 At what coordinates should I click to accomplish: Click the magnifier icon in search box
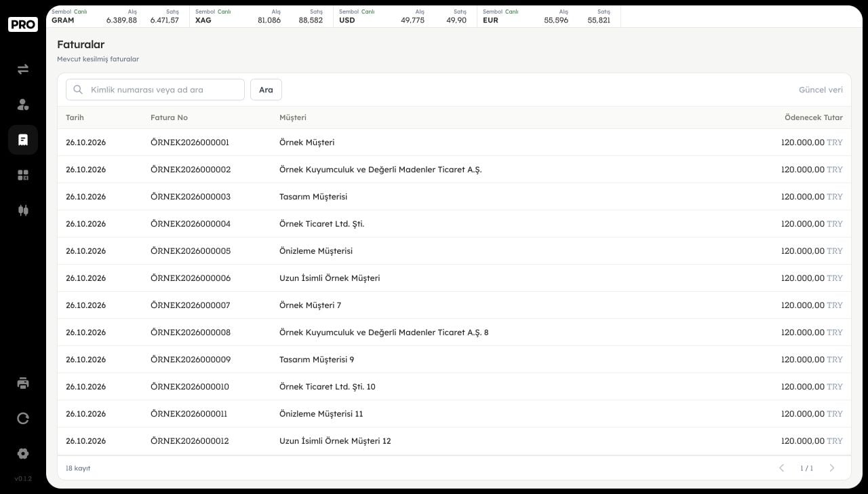78,90
